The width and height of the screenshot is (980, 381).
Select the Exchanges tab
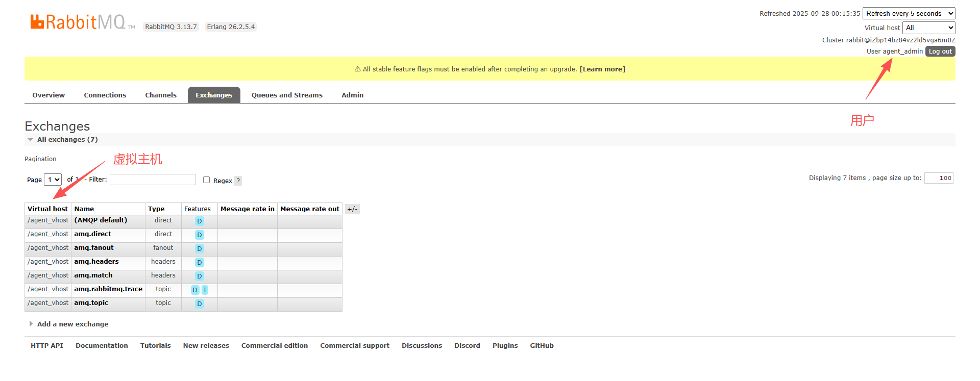click(214, 95)
